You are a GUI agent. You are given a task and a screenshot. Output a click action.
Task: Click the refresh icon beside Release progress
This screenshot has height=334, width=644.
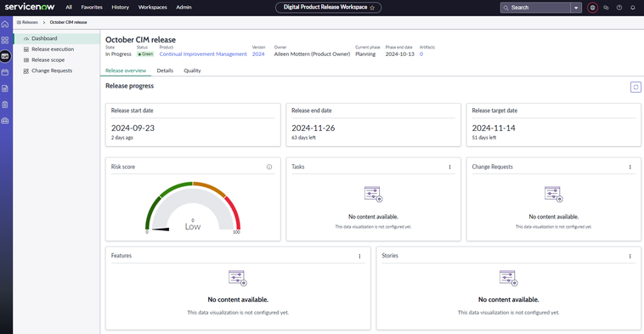click(x=636, y=87)
